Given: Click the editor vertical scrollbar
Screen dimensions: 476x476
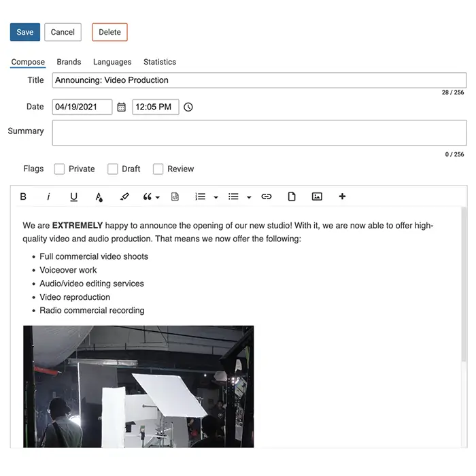Looking at the screenshot, I should pos(464,284).
